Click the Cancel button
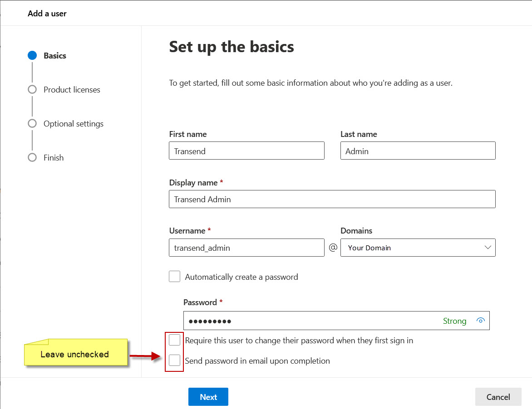The width and height of the screenshot is (532, 409). [x=498, y=397]
